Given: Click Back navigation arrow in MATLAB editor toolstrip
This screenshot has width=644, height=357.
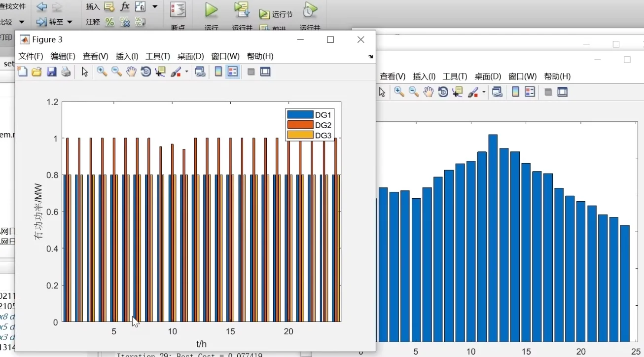Looking at the screenshot, I should point(41,7).
